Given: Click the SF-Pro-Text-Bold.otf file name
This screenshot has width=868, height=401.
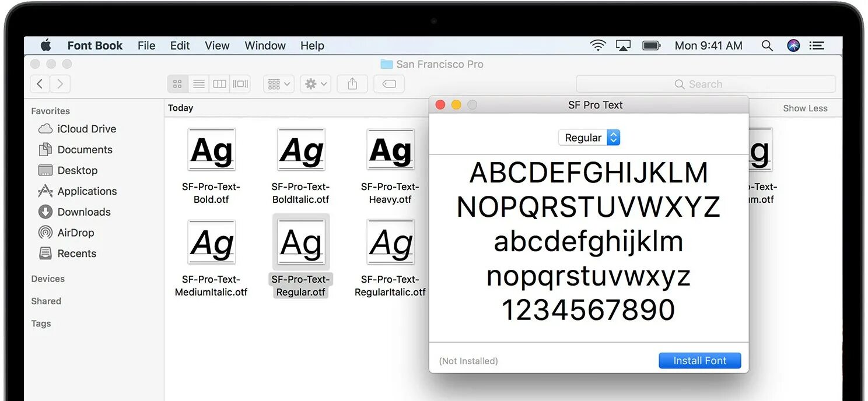Looking at the screenshot, I should point(211,193).
